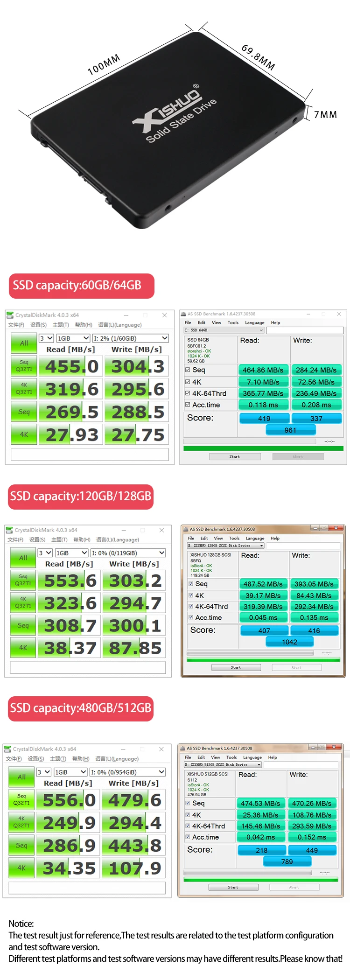The width and height of the screenshot is (350, 980).
Task: Toggle 4K-64Thrd in XISHUO 128GB AS SSD
Action: [191, 606]
